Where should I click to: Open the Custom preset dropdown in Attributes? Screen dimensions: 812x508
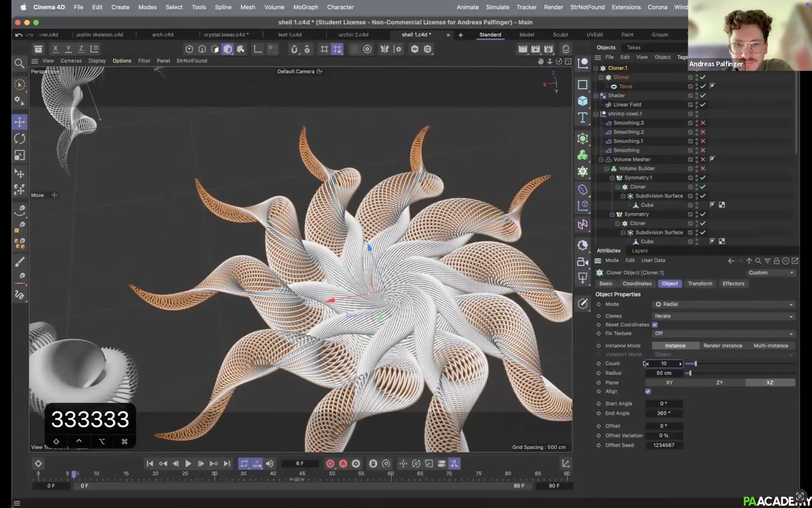(x=771, y=272)
